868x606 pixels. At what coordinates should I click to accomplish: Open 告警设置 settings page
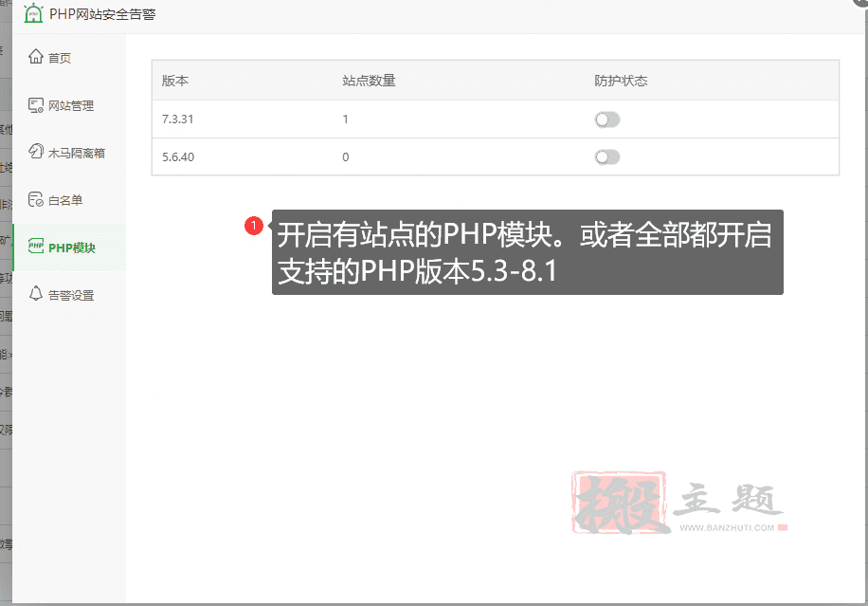point(68,295)
